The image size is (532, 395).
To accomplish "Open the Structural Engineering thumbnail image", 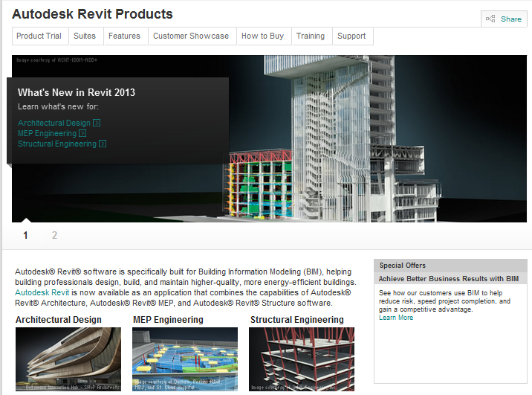I will [302, 359].
